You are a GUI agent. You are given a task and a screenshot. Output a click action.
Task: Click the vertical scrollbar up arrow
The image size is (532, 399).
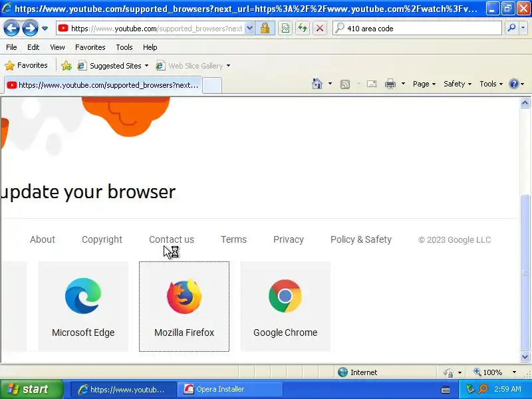525,103
